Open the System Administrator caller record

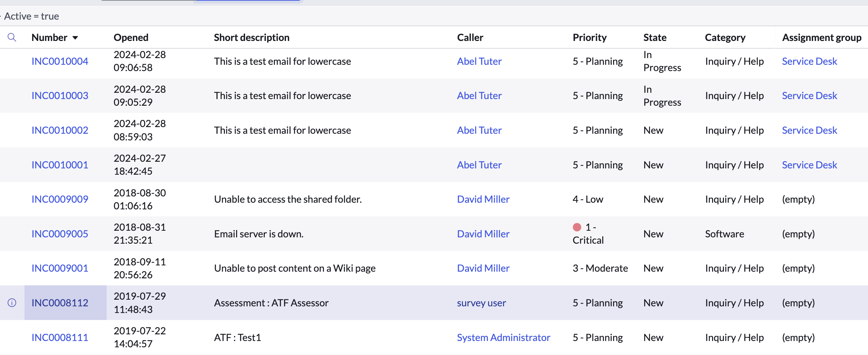click(503, 337)
